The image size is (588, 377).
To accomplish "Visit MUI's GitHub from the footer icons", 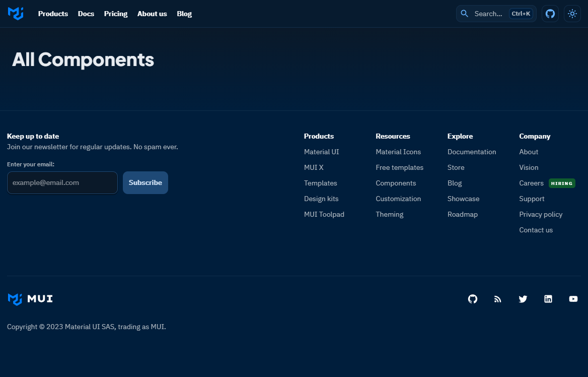I will coord(472,299).
